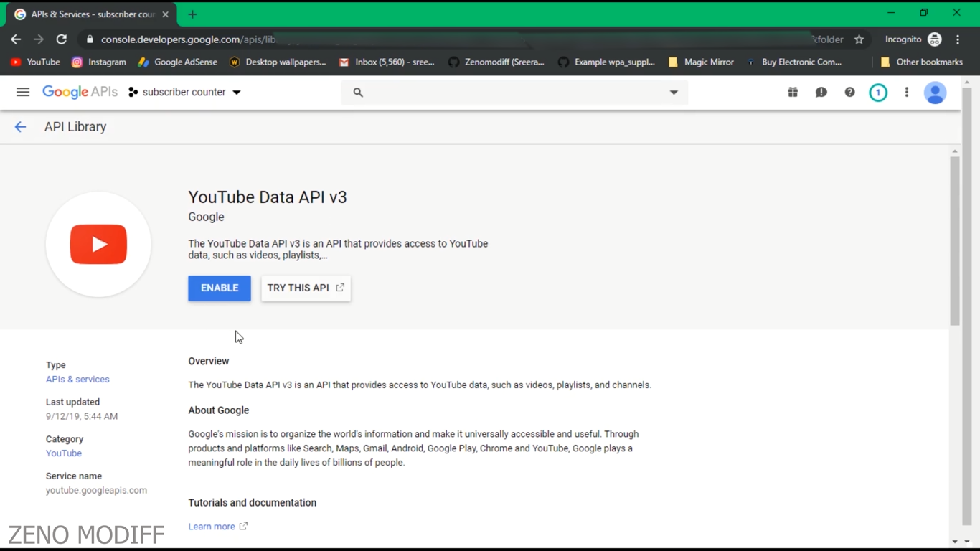The height and width of the screenshot is (551, 980).
Task: Click the API Library page title
Action: tap(75, 127)
